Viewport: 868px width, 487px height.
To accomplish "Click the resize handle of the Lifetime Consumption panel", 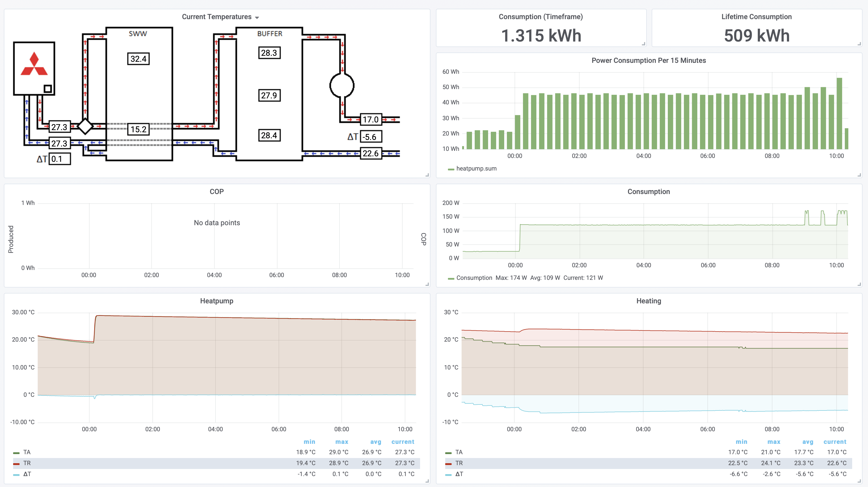I will [x=859, y=44].
